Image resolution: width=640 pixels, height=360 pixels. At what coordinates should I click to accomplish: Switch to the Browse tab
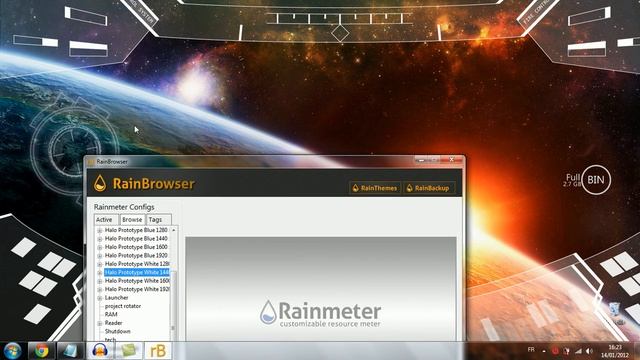pos(132,220)
